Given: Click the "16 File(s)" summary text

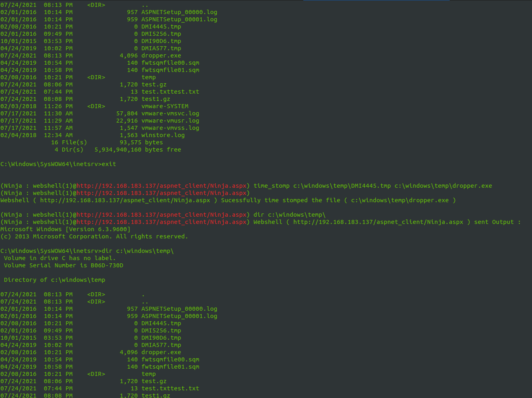Looking at the screenshot, I should coord(69,142).
